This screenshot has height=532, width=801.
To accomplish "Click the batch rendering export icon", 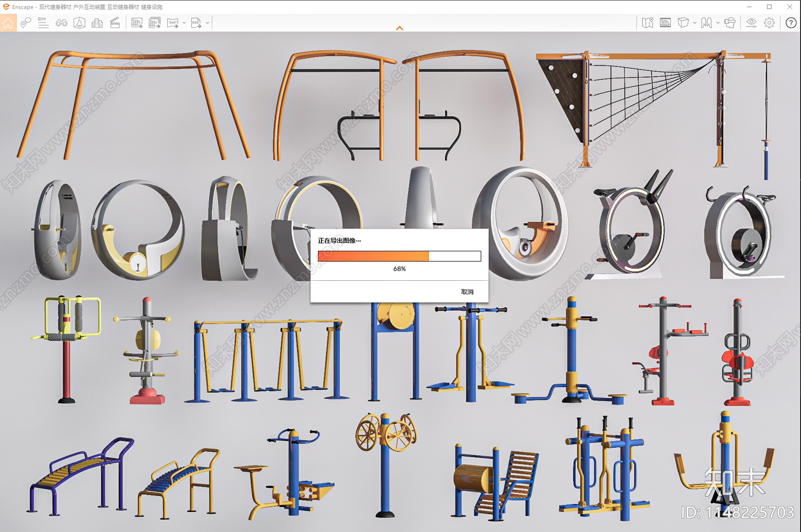I will [x=155, y=23].
